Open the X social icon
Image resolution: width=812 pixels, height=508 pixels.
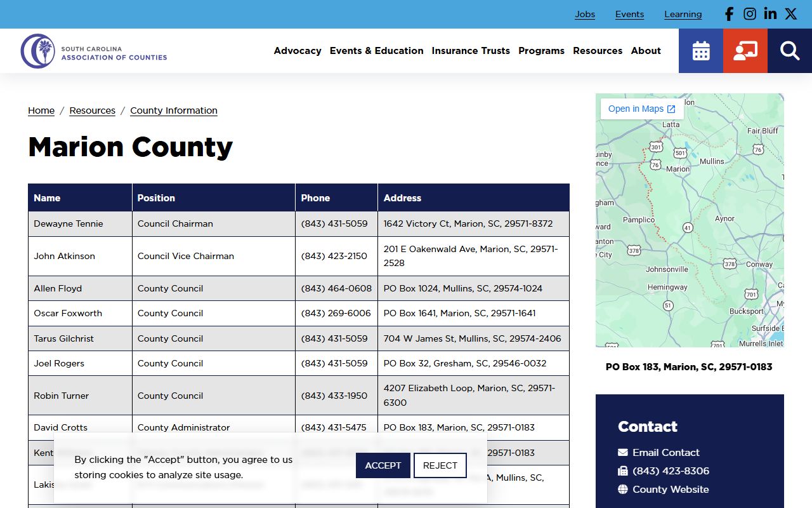(x=790, y=14)
